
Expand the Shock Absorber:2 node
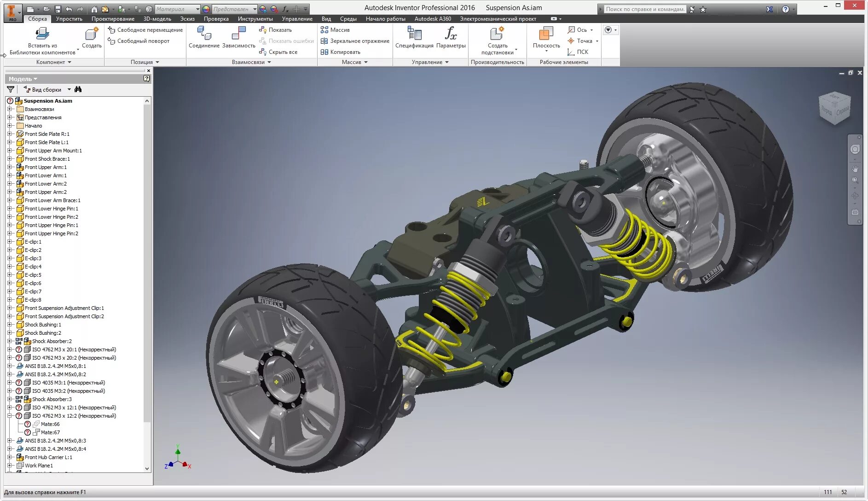tap(10, 341)
